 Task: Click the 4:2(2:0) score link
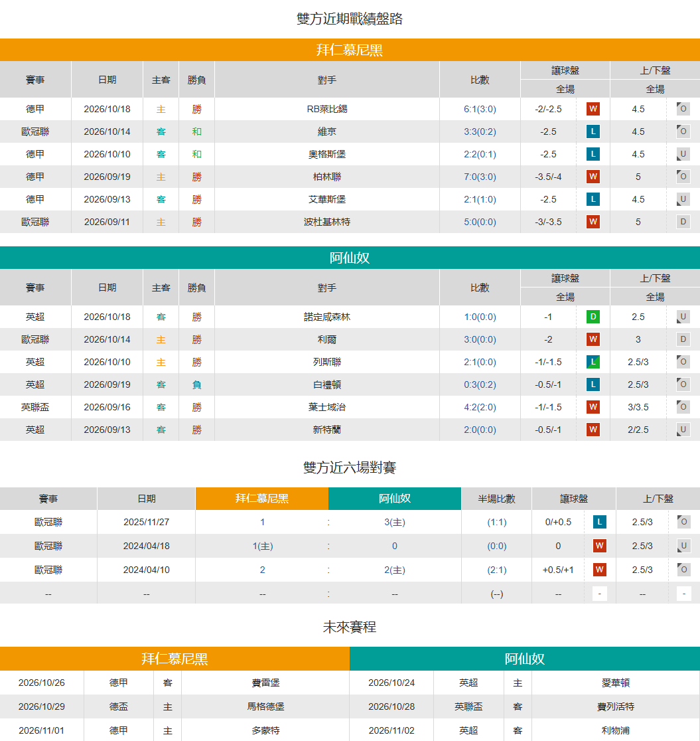coord(480,407)
